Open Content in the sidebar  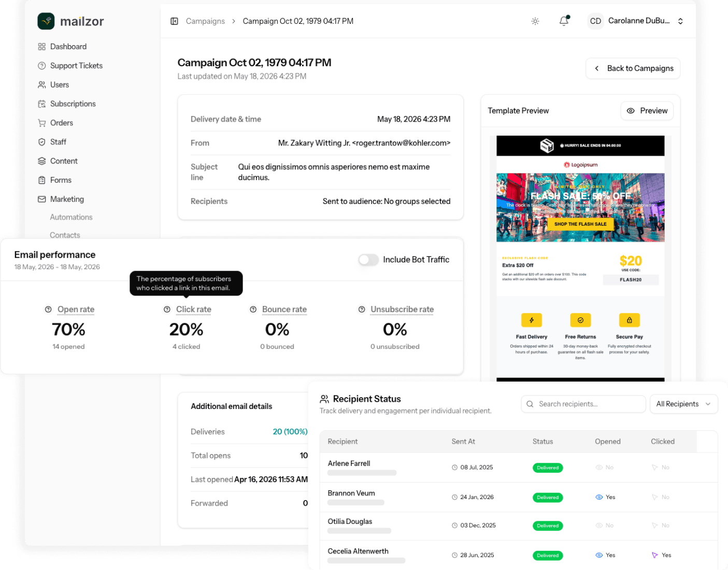[x=64, y=161]
